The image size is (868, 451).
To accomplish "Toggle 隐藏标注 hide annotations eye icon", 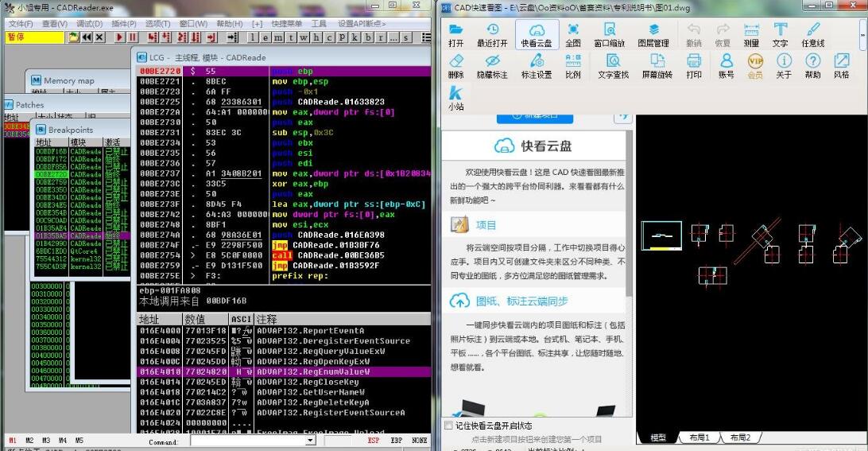I will (492, 61).
